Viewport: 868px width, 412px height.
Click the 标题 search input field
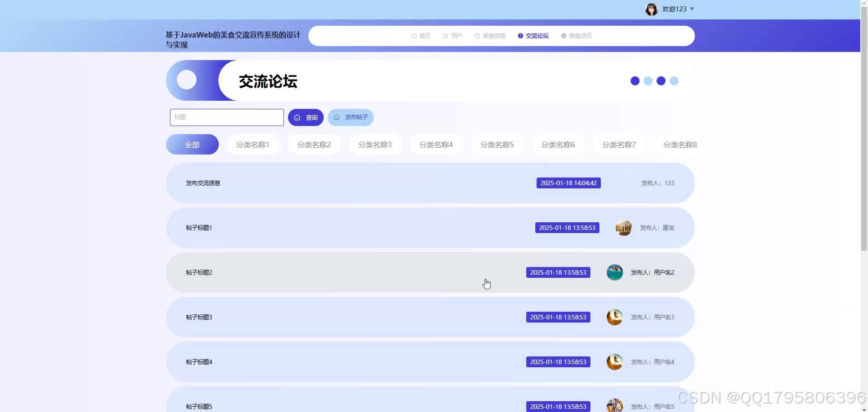click(x=226, y=117)
